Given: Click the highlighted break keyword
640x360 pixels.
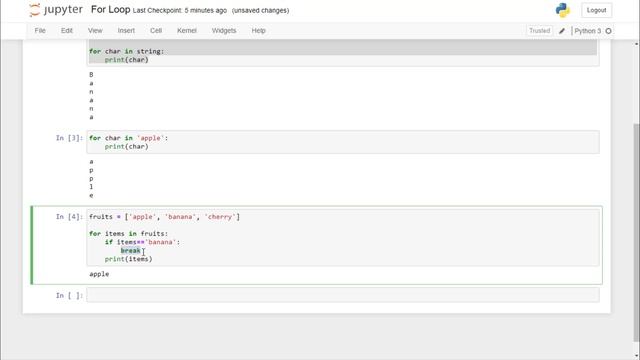Looking at the screenshot, I should [x=131, y=251].
